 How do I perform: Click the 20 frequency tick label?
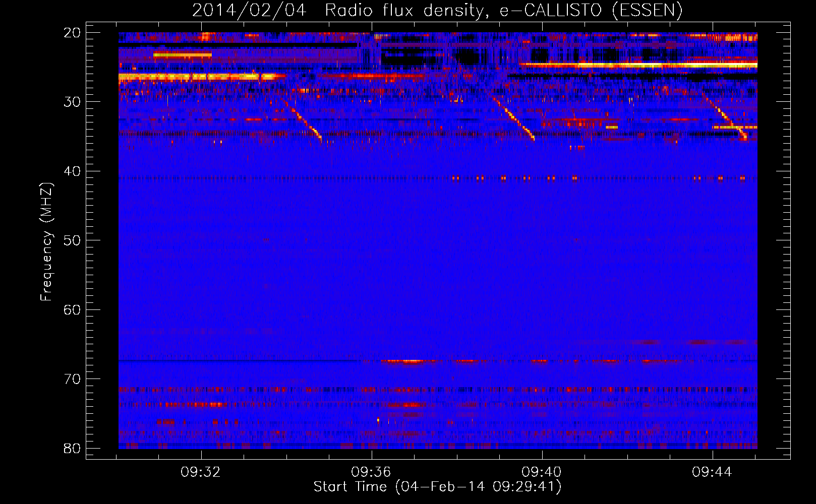(72, 33)
